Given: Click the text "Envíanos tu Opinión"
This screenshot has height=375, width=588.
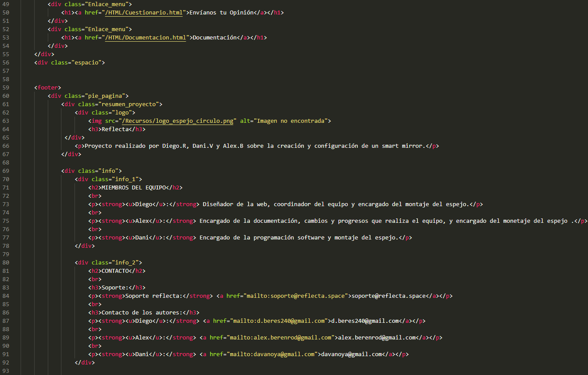Looking at the screenshot, I should 221,13.
